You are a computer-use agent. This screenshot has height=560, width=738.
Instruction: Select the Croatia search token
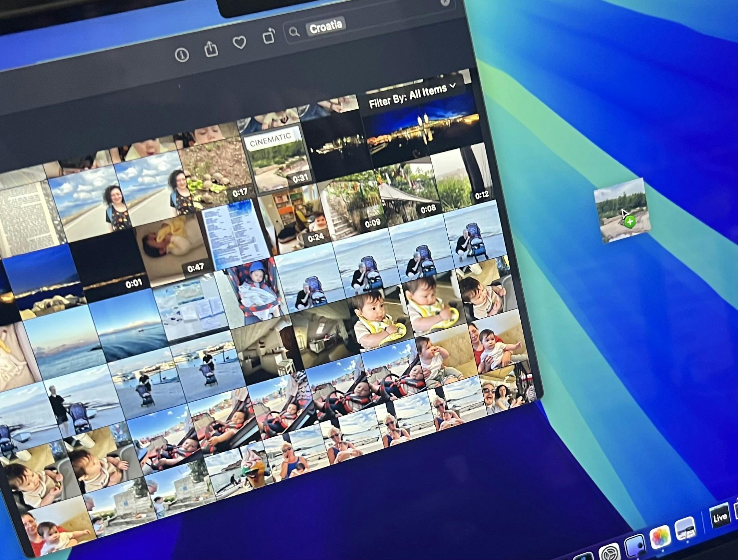326,26
